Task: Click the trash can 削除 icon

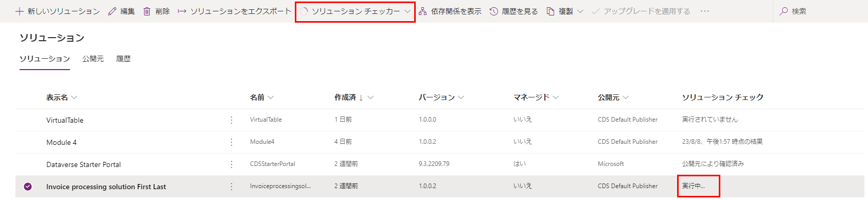Action: (x=147, y=11)
